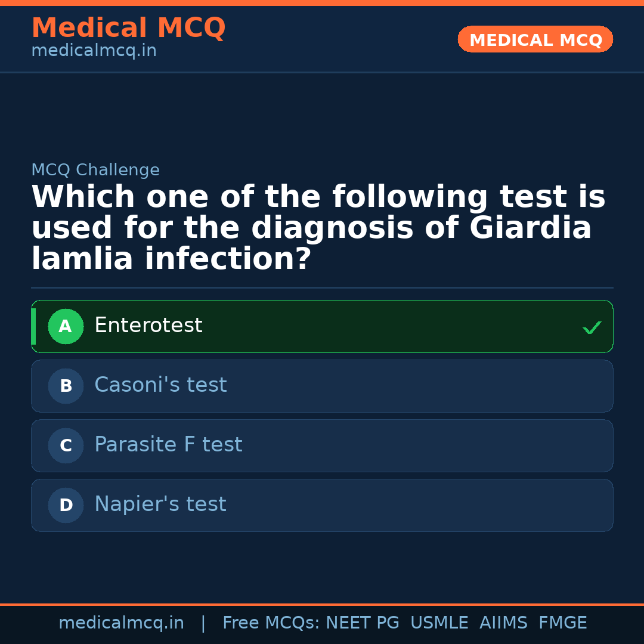Click "FMGE" in the footer
Viewport: 644px width, 644px height.
[563, 623]
